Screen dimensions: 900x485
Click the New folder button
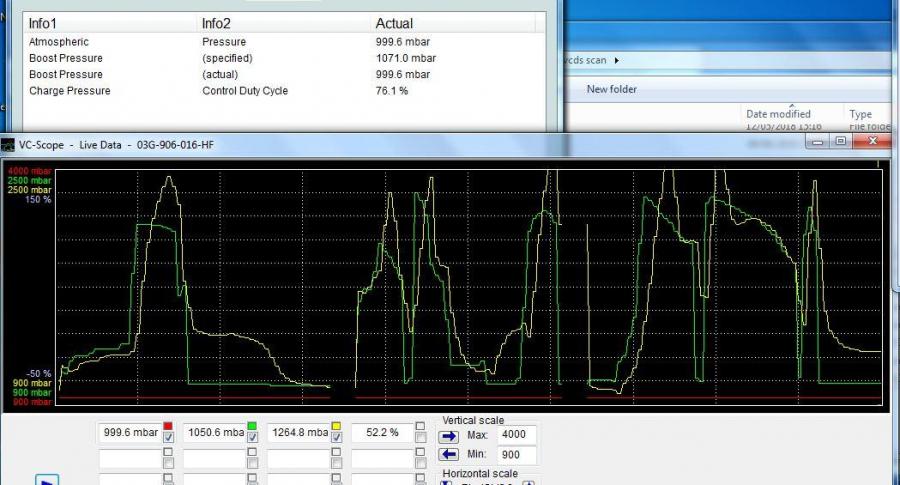tap(611, 89)
